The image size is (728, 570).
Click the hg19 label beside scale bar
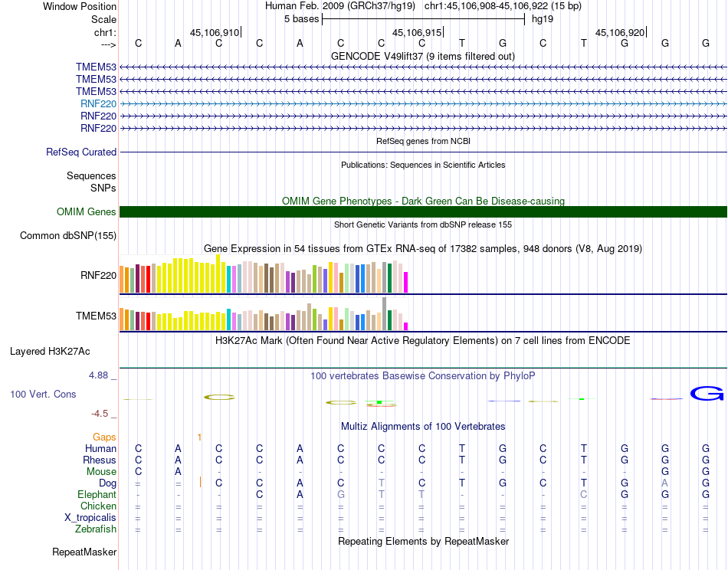click(543, 19)
